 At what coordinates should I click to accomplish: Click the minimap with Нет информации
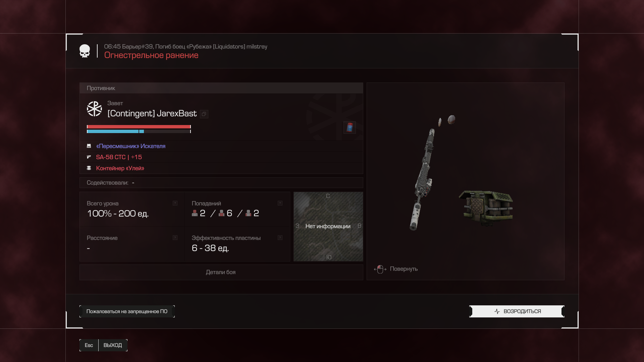click(328, 227)
